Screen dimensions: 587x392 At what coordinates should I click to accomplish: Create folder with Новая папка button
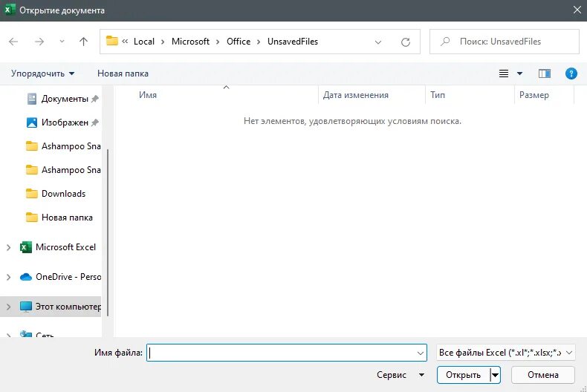[123, 73]
